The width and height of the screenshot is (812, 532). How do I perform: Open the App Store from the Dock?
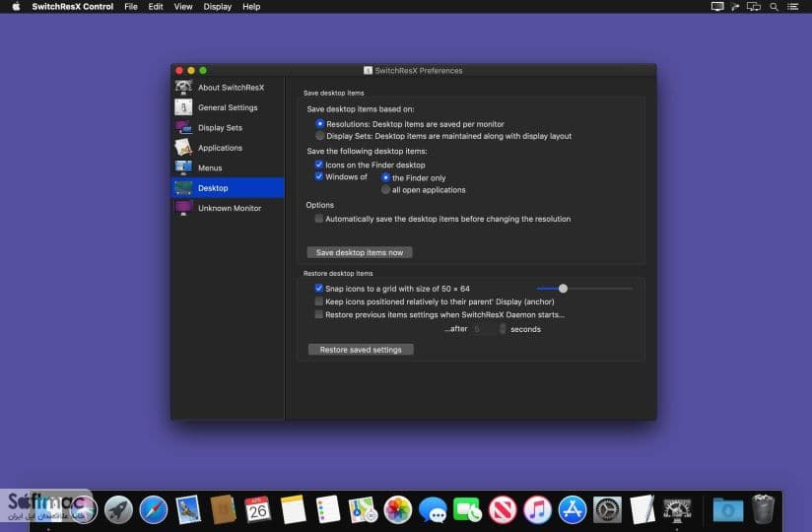point(573,509)
